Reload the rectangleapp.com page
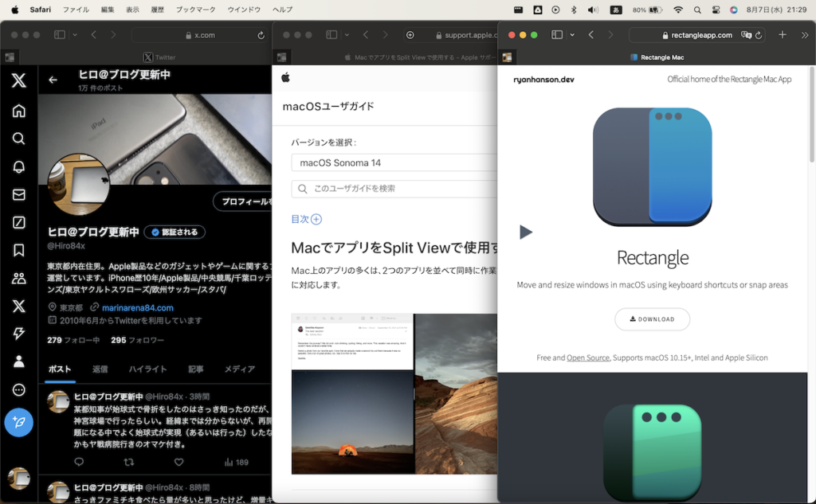This screenshot has height=504, width=816. [759, 35]
